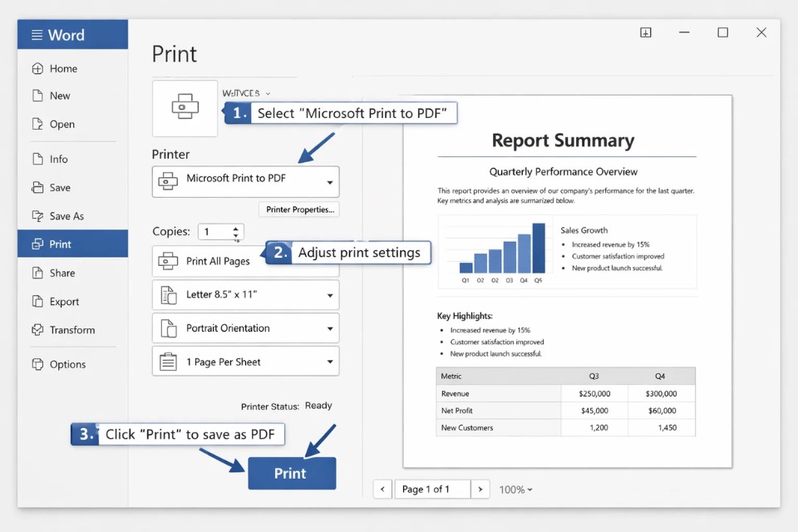Viewport: 798px width, 532px height.
Task: Open the 100% zoom level dropdown
Action: point(515,490)
